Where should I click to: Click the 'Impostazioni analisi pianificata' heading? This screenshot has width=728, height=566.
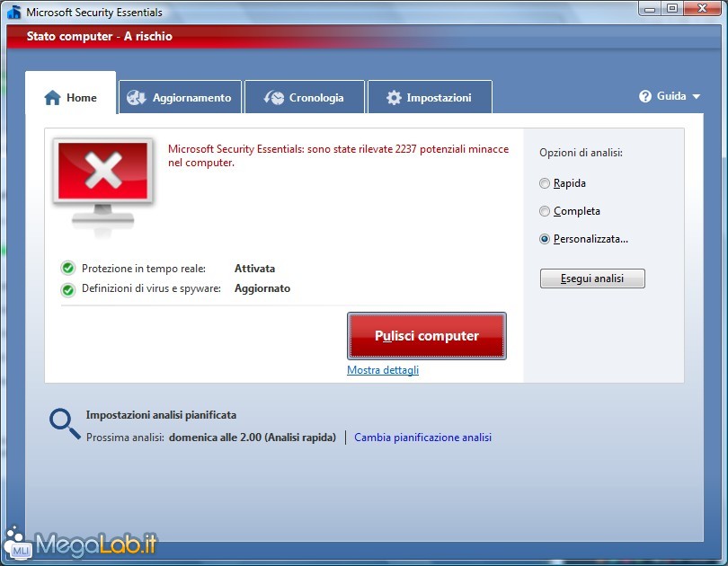[161, 415]
